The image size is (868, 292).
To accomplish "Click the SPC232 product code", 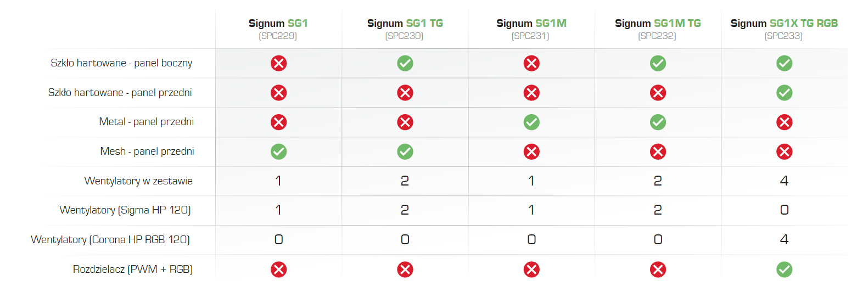I will point(657,36).
